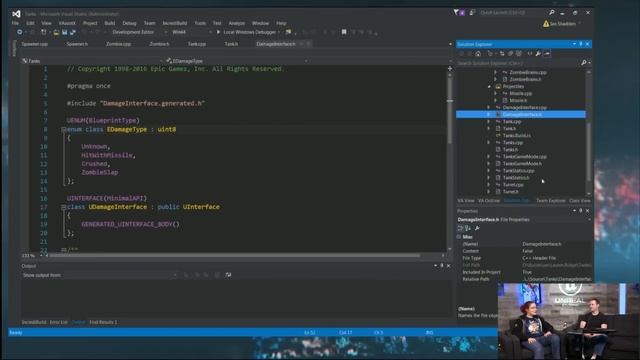640x360 pixels.
Task: Switch to the Team Explorer tab
Action: [x=551, y=201]
